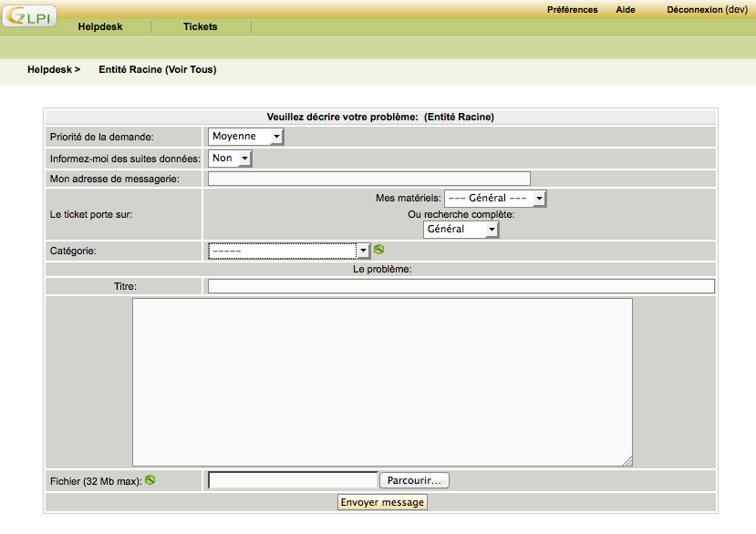Image resolution: width=756 pixels, height=534 pixels.
Task: Open the Ou recherche complète dropdown
Action: coord(461,230)
